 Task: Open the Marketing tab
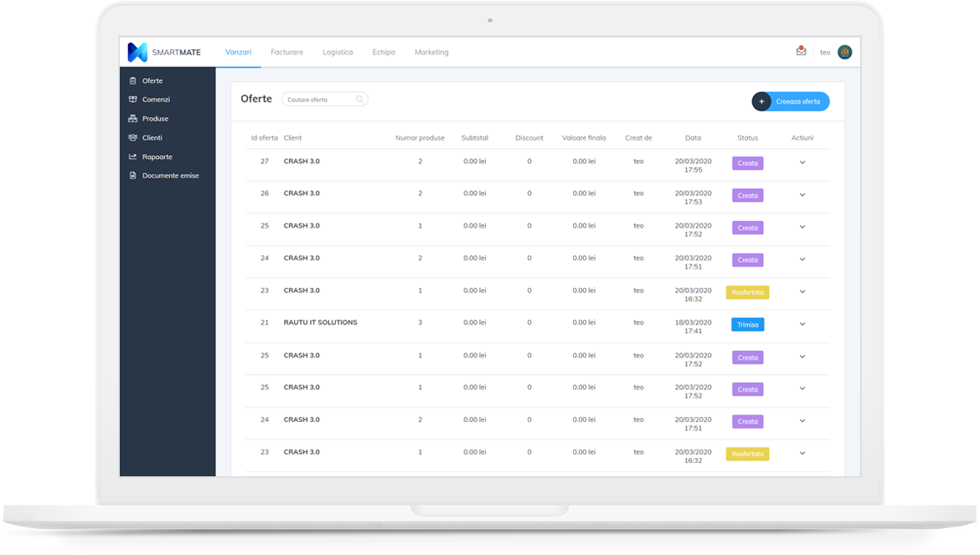click(x=431, y=52)
